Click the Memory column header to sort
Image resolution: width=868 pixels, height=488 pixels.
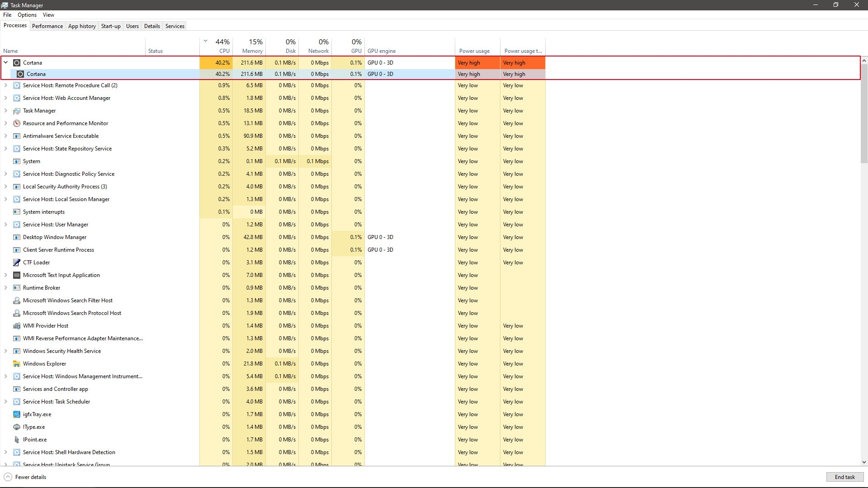point(250,46)
